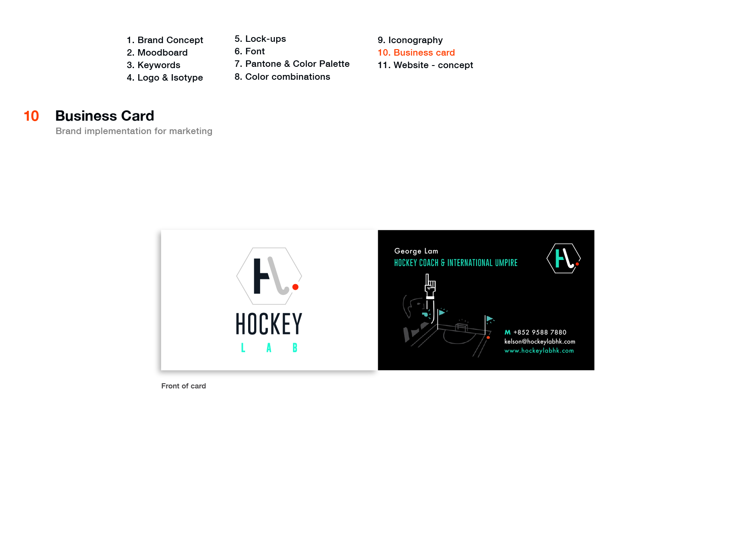
Task: Open '4. Logo & Isotype' section
Action: click(x=165, y=78)
